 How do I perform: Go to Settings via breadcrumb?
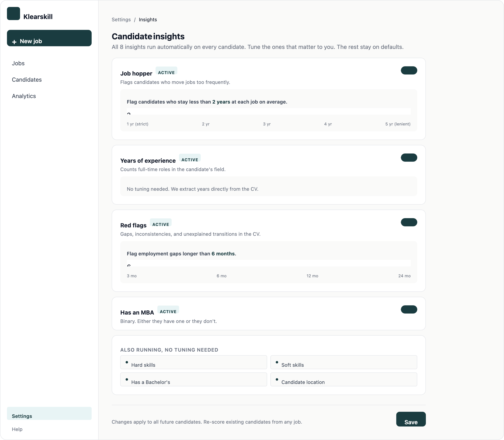121,20
